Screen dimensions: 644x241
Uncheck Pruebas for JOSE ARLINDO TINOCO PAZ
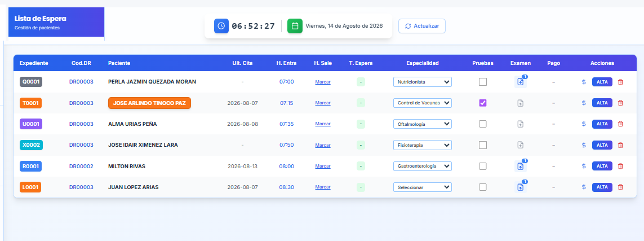[483, 103]
